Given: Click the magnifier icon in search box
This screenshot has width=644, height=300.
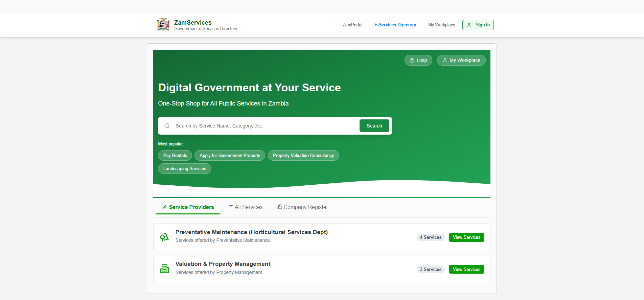Looking at the screenshot, I should pyautogui.click(x=167, y=126).
